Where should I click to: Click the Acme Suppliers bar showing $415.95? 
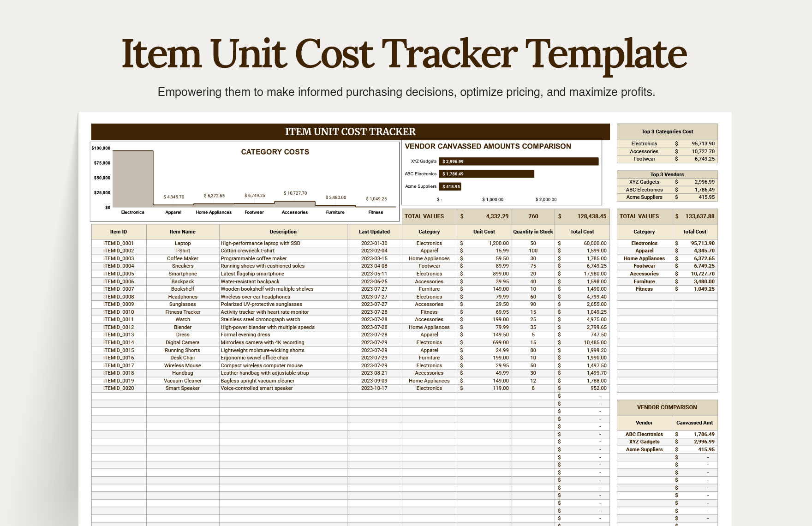click(x=450, y=186)
